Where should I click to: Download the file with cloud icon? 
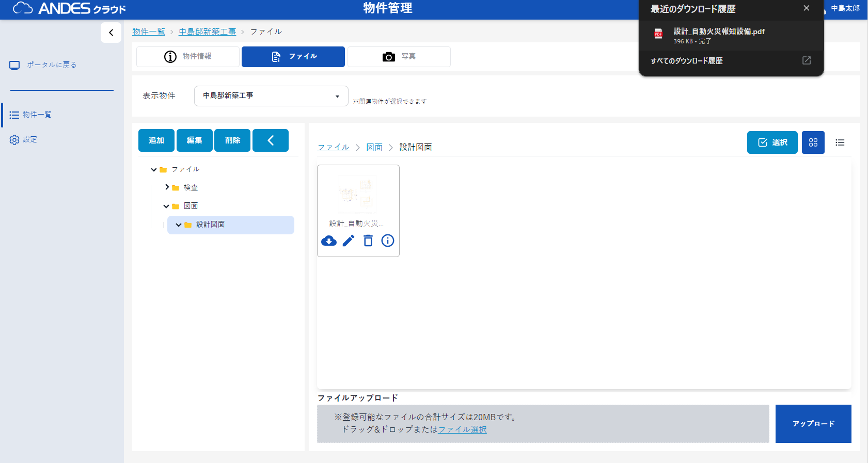329,241
